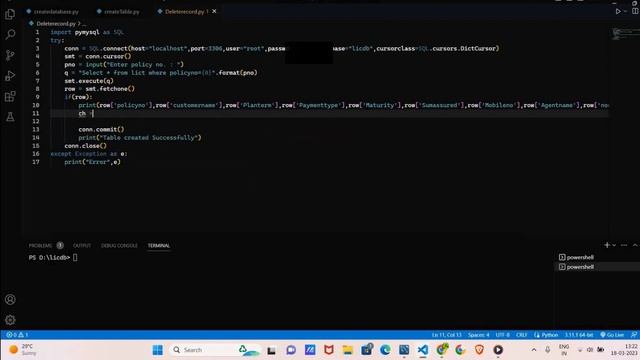Show hidden system tray icons
Screen dimensions: 640x360
tap(534, 350)
